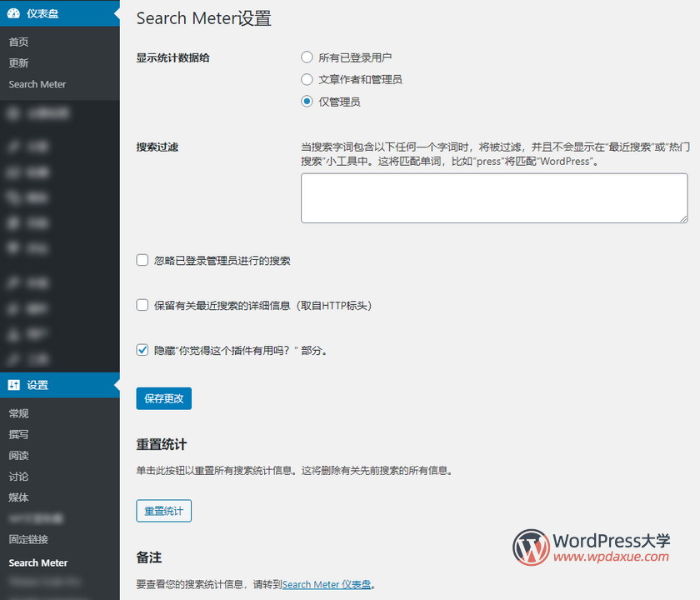The width and height of the screenshot is (700, 600).
Task: Open 首页 in the sidebar
Action: click(19, 42)
